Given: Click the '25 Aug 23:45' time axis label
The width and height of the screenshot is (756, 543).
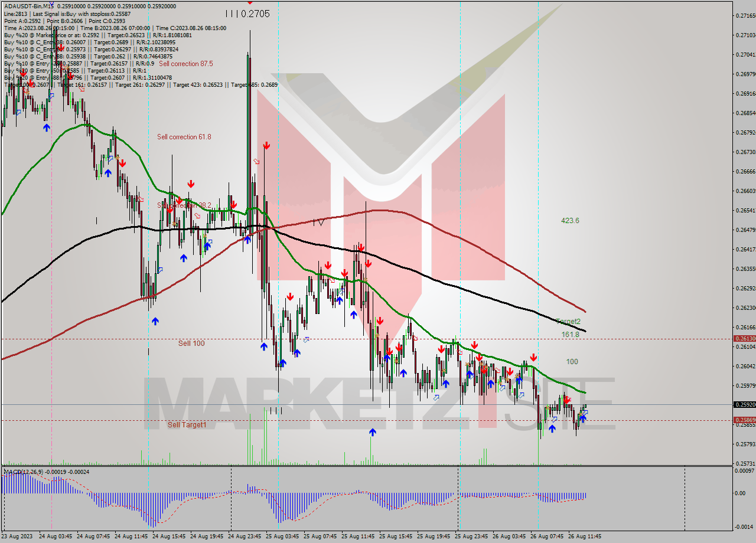Looking at the screenshot, I should coord(471,537).
